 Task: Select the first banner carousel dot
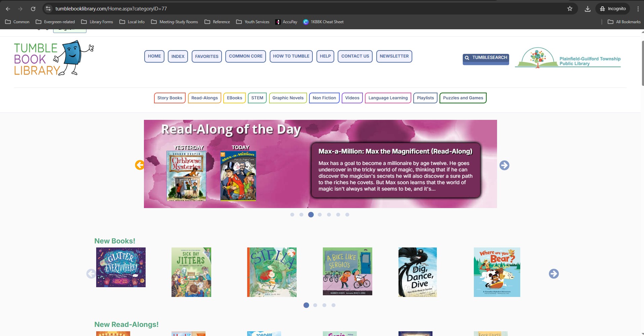tap(292, 215)
